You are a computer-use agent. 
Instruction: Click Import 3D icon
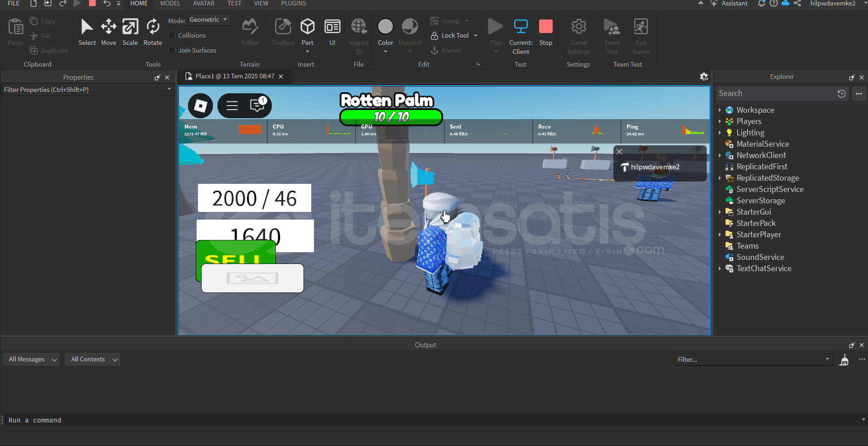[x=359, y=27]
